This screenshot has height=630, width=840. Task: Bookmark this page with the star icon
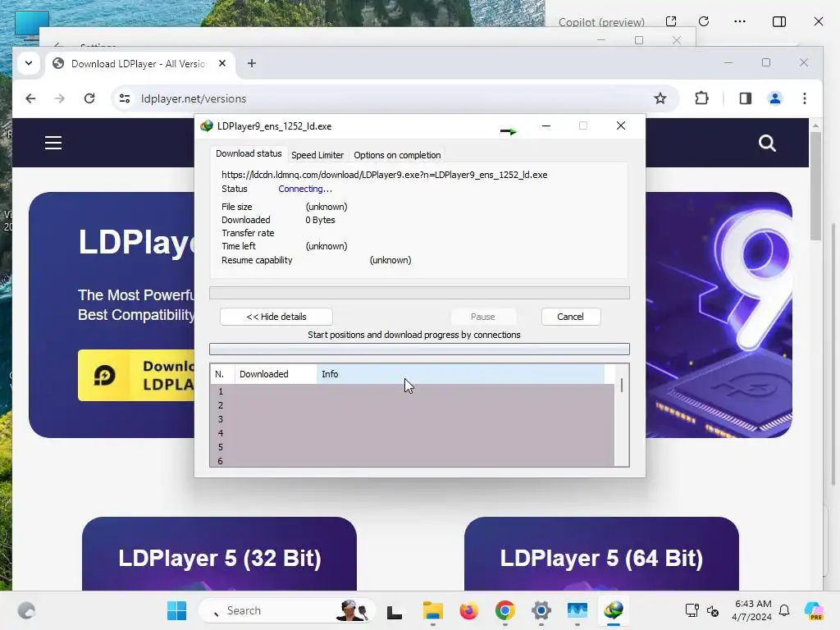(x=660, y=98)
